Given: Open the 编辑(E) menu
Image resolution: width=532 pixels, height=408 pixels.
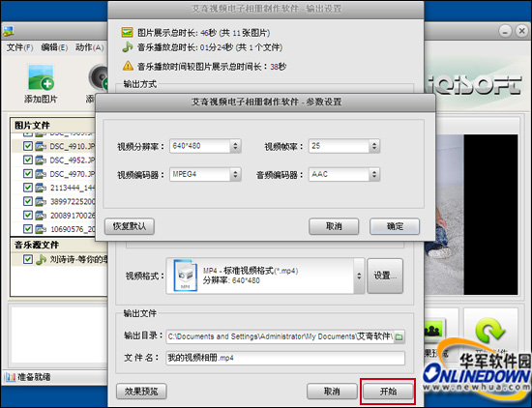Looking at the screenshot, I should [54, 47].
